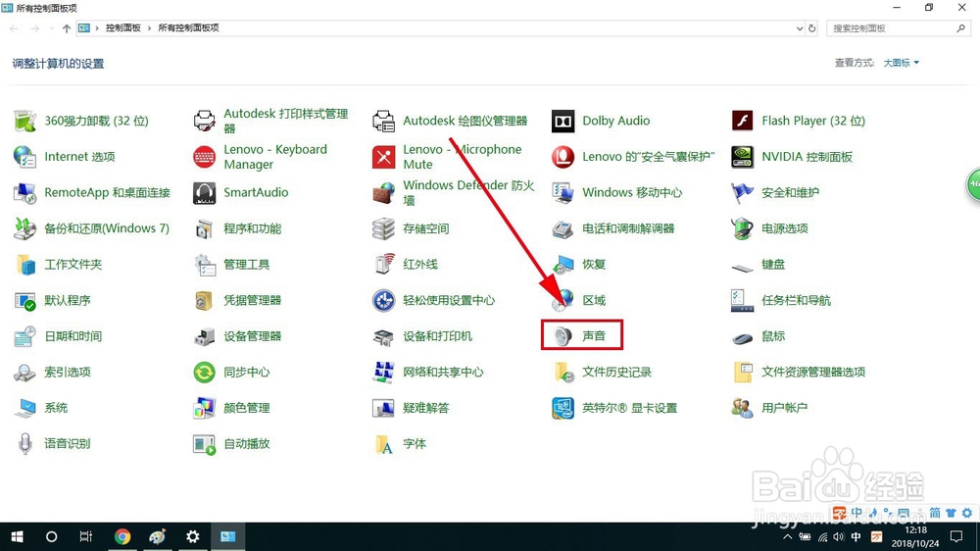
Task: Open the 区域 link
Action: pos(595,300)
